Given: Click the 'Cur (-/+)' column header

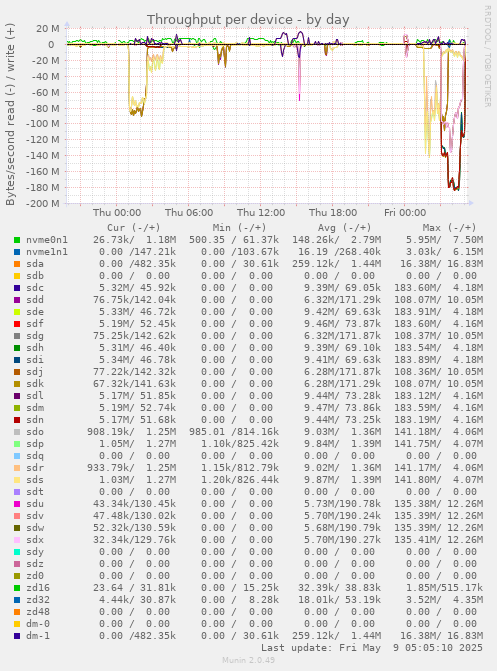Looking at the screenshot, I should (x=134, y=228).
